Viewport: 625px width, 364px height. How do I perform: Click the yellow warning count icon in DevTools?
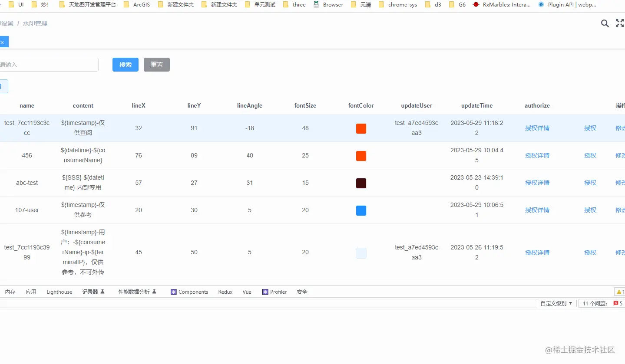[620, 292]
